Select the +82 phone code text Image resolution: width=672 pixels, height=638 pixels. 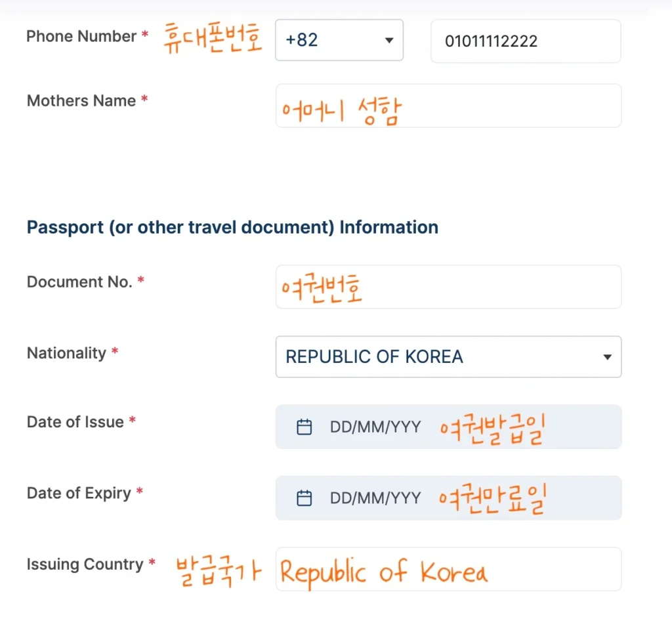point(302,40)
